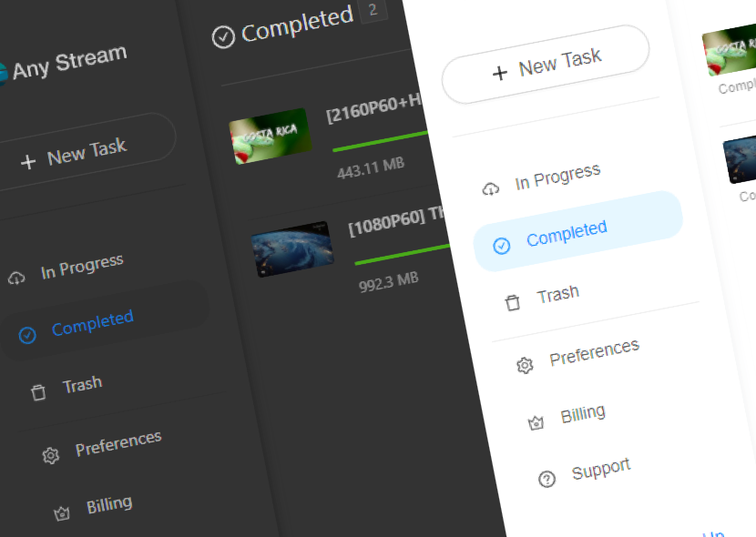Click Any Stream title text
The image size is (756, 537).
point(69,62)
